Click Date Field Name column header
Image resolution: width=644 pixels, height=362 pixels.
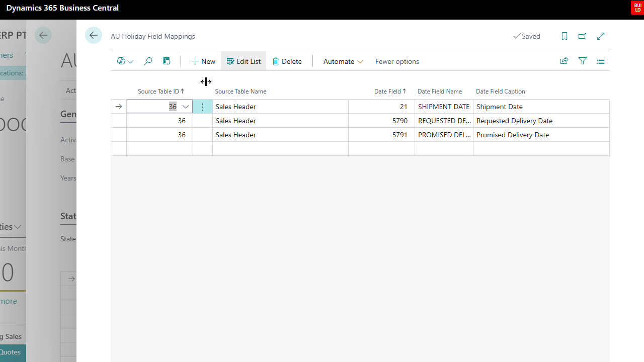coord(440,92)
